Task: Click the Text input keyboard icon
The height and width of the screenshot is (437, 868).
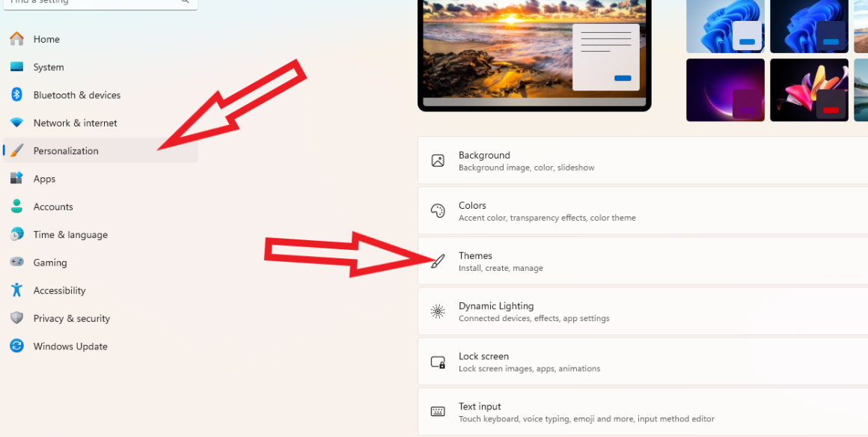Action: pos(438,412)
